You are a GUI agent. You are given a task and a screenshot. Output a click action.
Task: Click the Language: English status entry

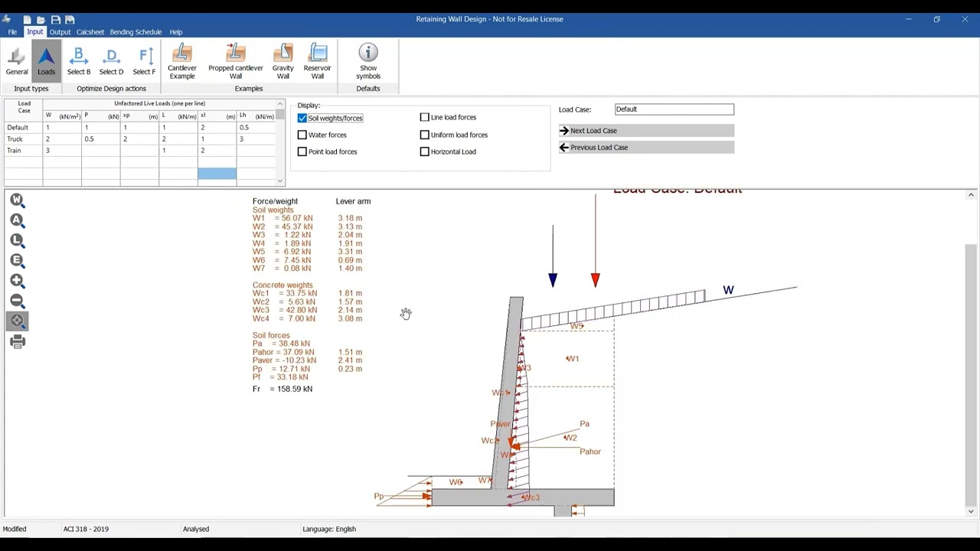pos(329,529)
